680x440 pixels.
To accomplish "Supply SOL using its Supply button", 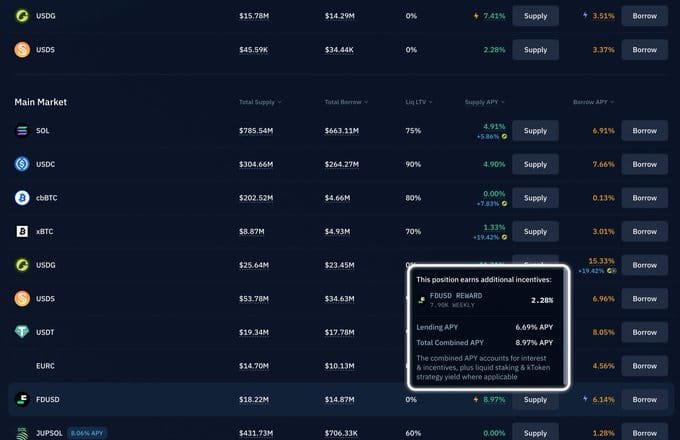I will [x=535, y=130].
